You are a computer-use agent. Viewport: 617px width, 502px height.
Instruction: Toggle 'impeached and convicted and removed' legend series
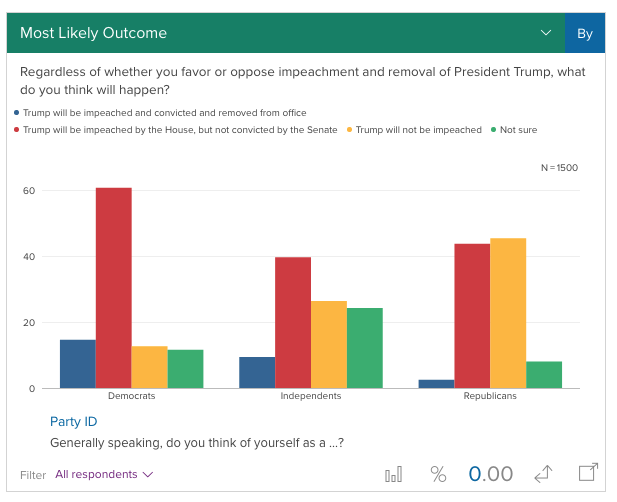click(160, 113)
